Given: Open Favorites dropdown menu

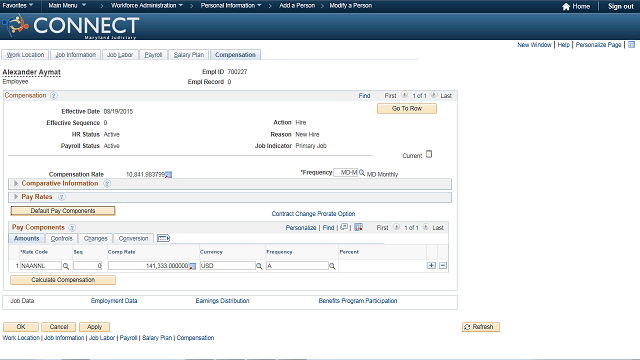Looking at the screenshot, I should [18, 6].
